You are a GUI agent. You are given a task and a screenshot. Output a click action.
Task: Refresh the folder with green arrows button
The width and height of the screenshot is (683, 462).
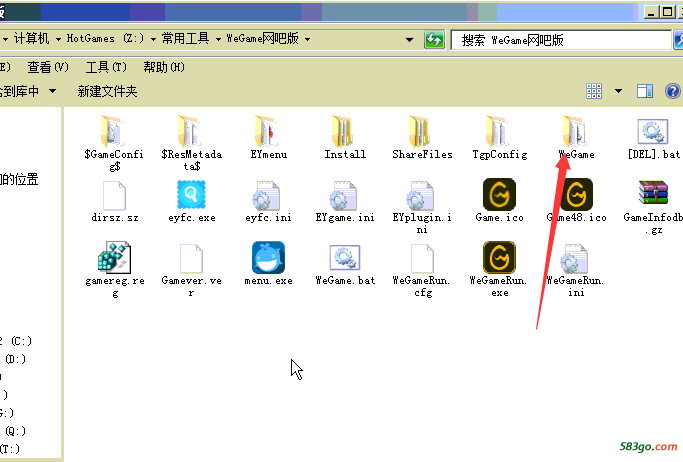click(434, 40)
